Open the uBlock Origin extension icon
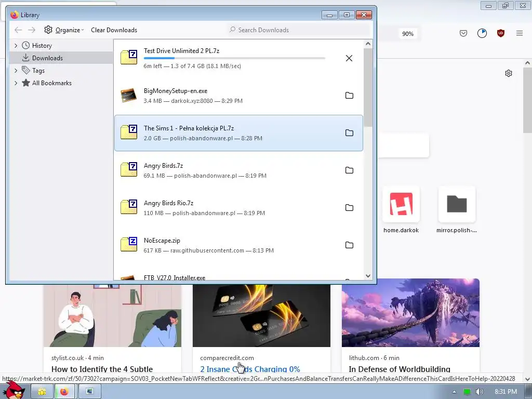 501,33
